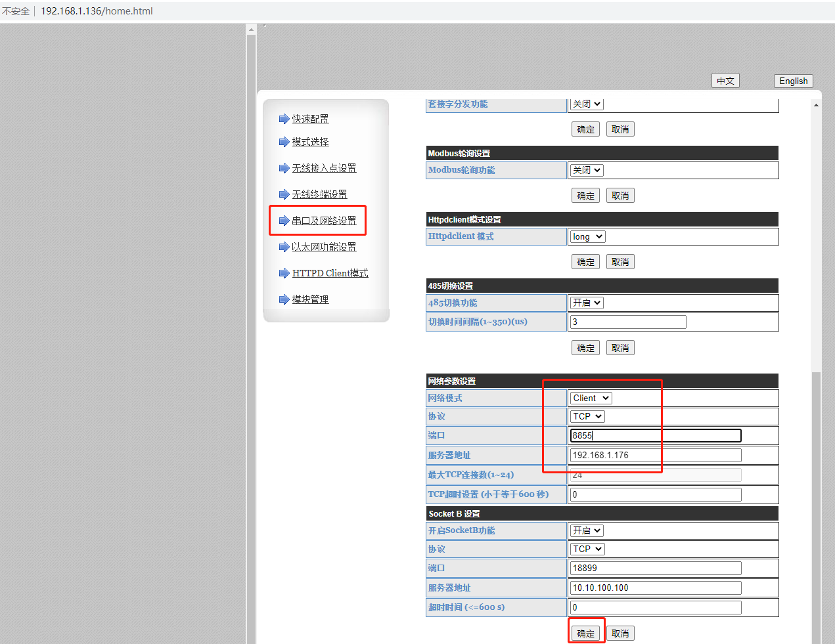Go to the HTTPD Client模式 page

tap(330, 273)
